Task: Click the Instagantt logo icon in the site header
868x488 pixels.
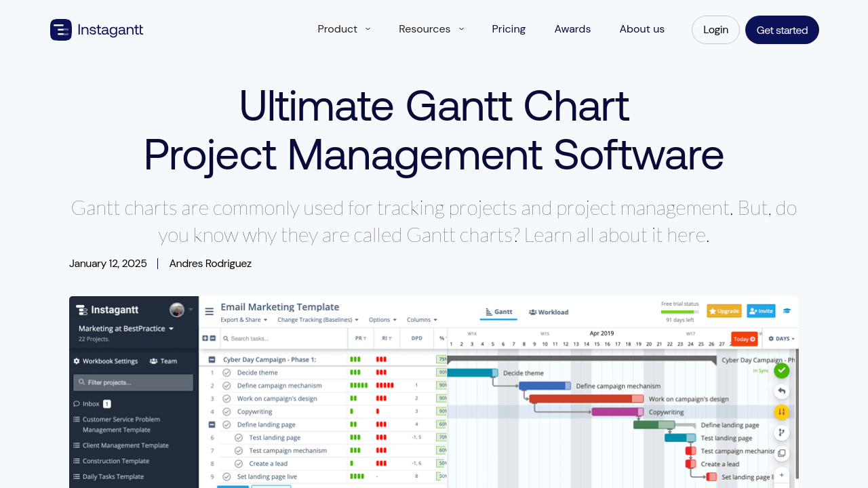Action: [x=61, y=30]
